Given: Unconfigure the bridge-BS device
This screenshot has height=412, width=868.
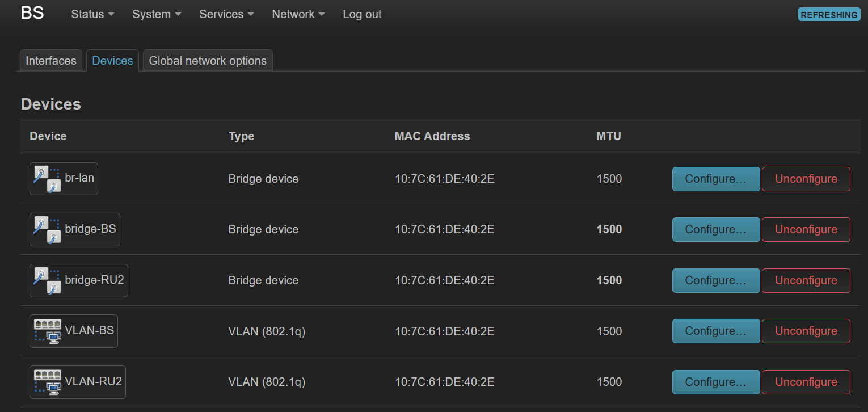Looking at the screenshot, I should [x=806, y=229].
